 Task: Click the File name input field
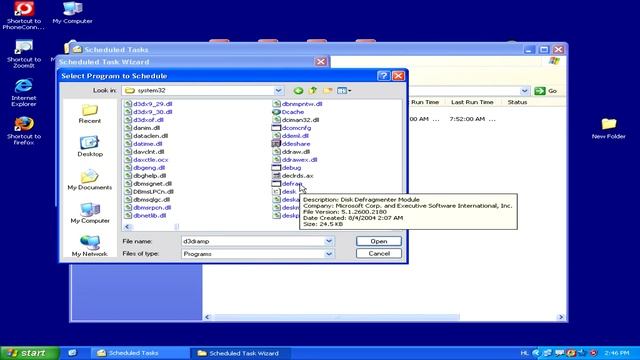[253, 241]
